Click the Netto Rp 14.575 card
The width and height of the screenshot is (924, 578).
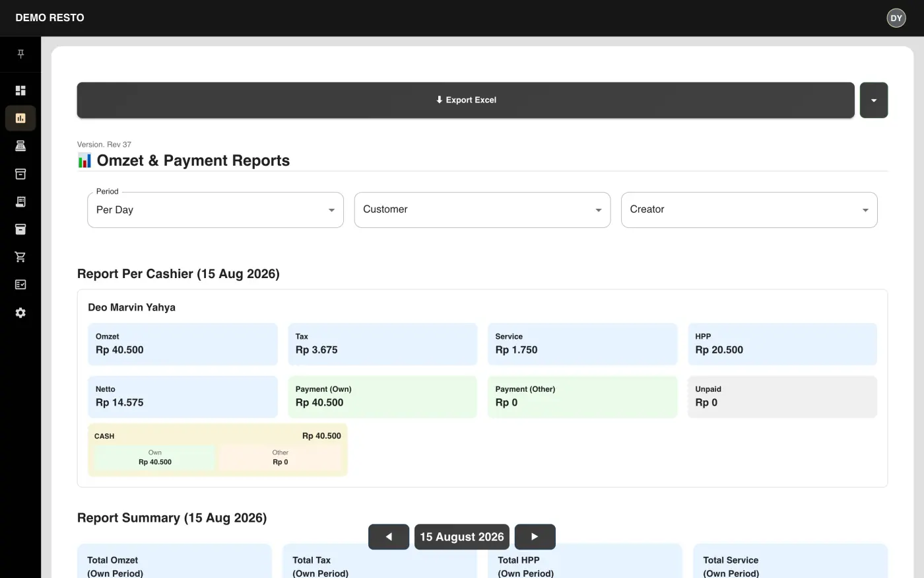[183, 397]
